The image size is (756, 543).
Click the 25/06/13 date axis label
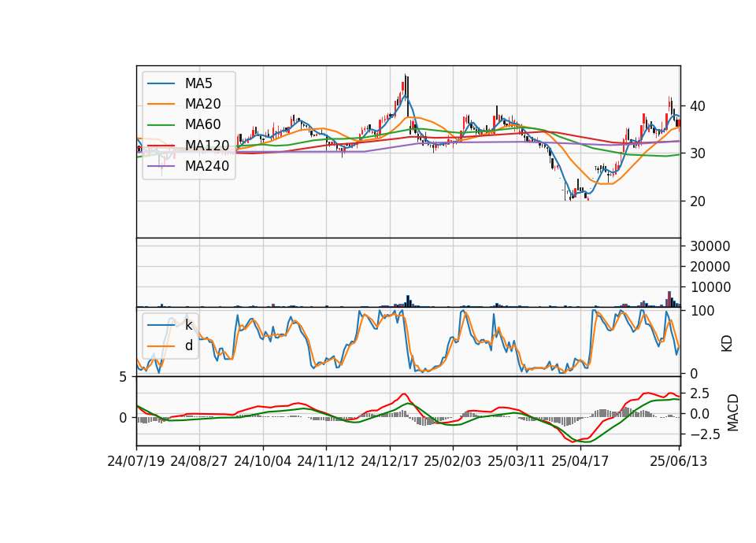click(678, 461)
